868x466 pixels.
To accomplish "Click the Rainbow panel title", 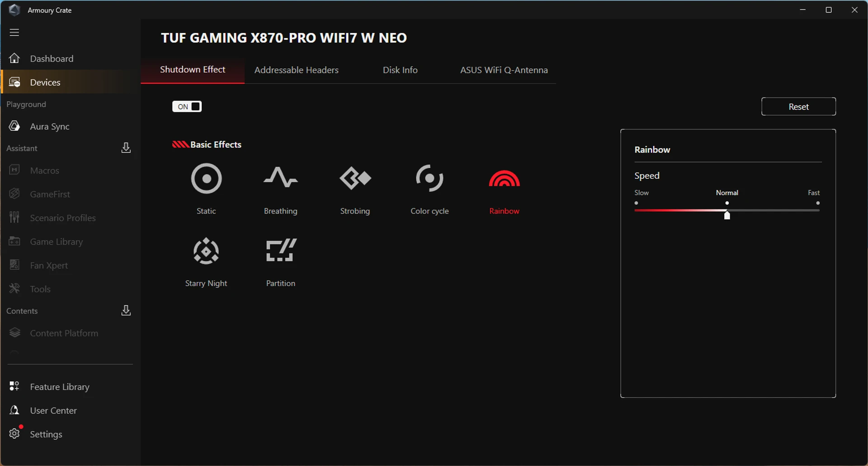I will (x=652, y=150).
